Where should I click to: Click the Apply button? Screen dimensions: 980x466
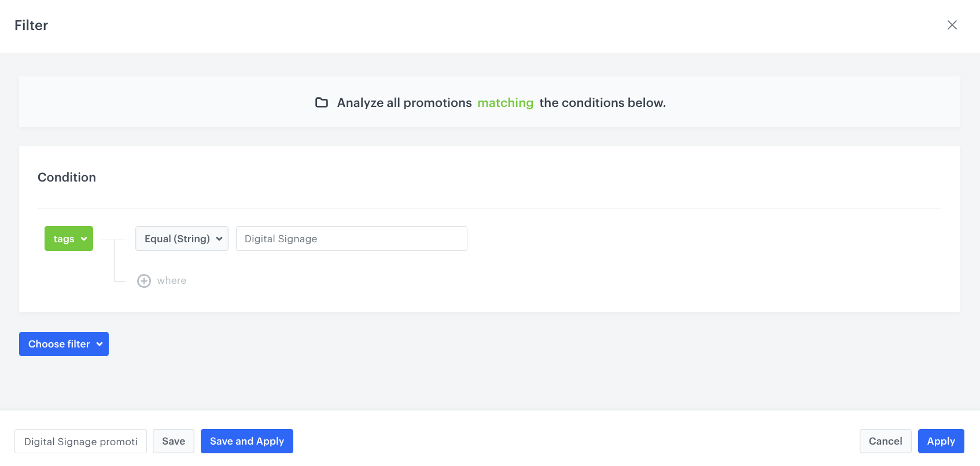[x=941, y=441]
